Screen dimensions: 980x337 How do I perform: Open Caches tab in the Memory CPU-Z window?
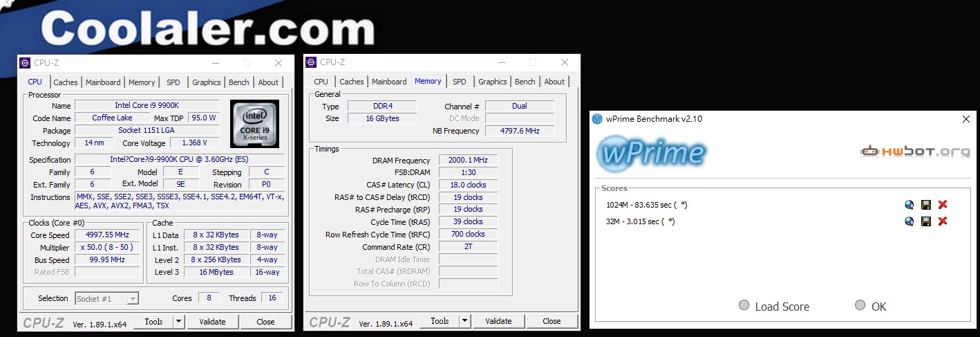352,82
